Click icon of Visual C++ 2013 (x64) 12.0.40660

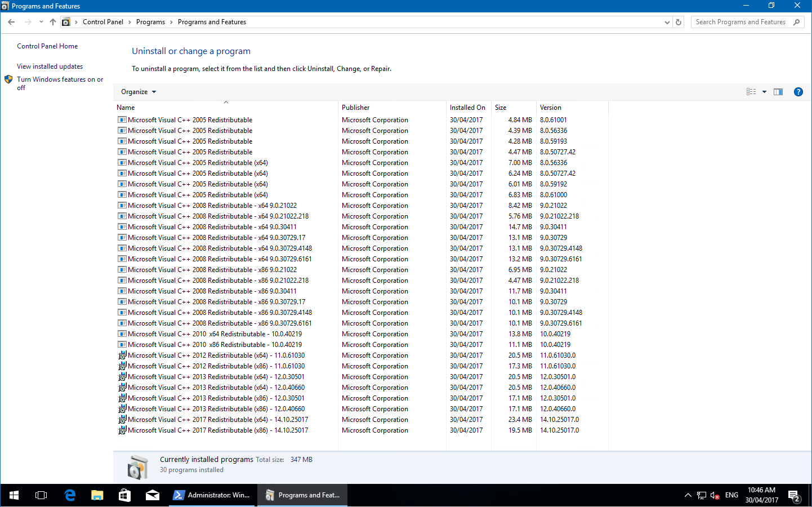pos(122,388)
